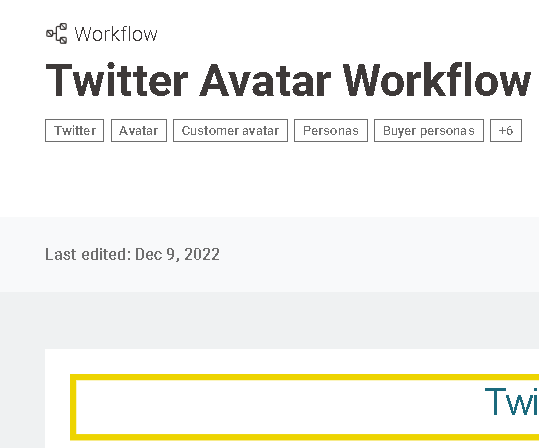This screenshot has height=448, width=539.
Task: Click the Workflow category label
Action: pos(116,34)
